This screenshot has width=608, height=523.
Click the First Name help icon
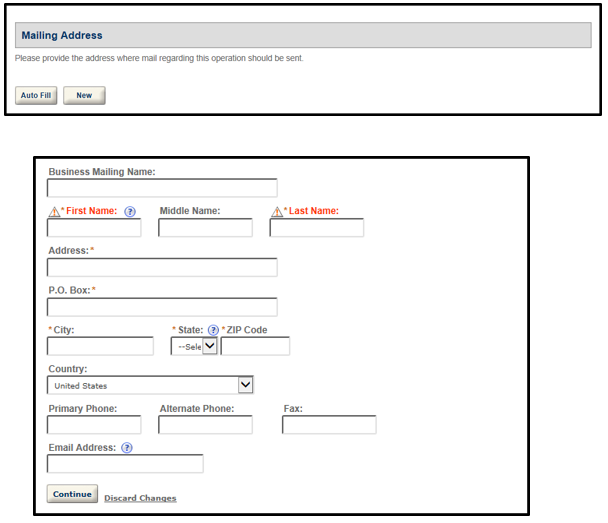click(130, 211)
